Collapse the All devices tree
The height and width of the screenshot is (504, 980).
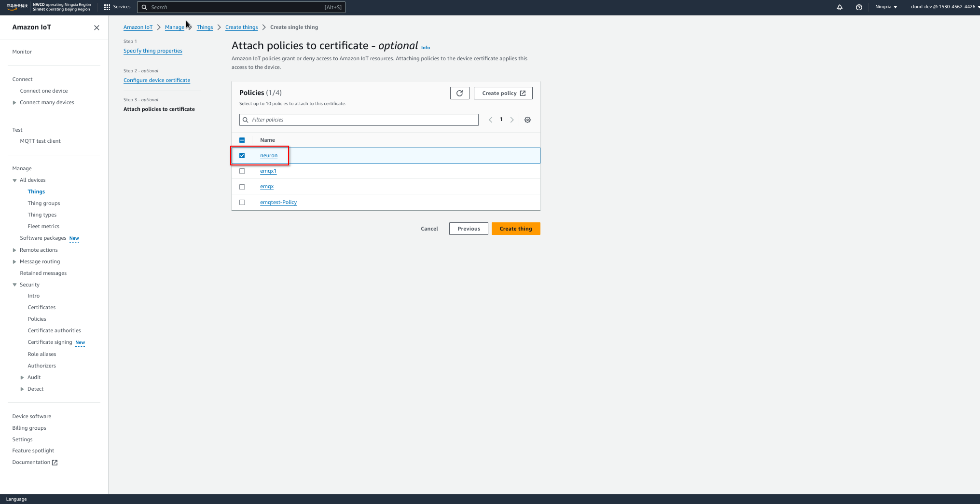tap(14, 180)
